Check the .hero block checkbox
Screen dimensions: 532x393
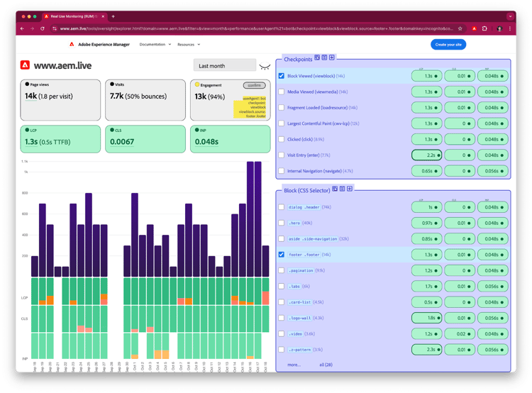click(282, 223)
